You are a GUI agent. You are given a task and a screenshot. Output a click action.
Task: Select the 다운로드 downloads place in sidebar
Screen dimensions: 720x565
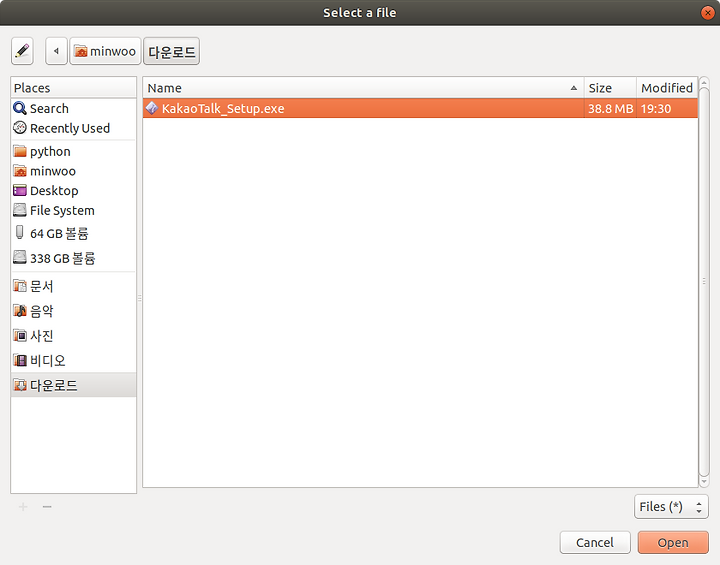coord(73,385)
